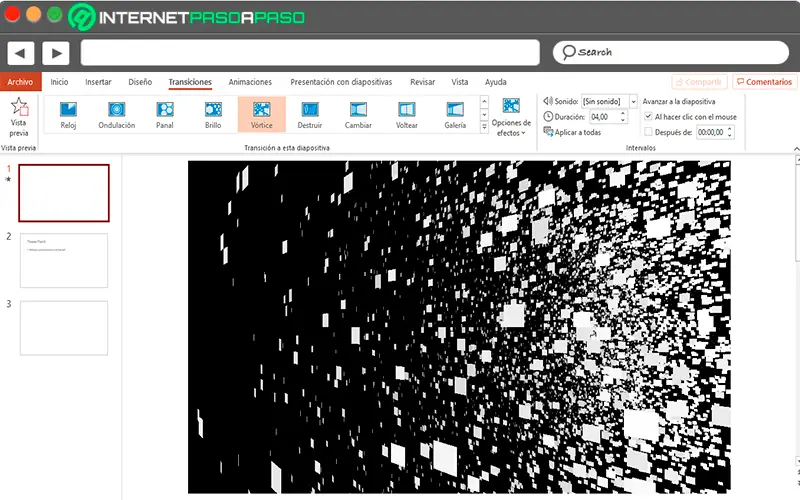The height and width of the screenshot is (500, 800).
Task: Toggle Al hacer clic con el mouse checkbox
Action: coord(648,116)
